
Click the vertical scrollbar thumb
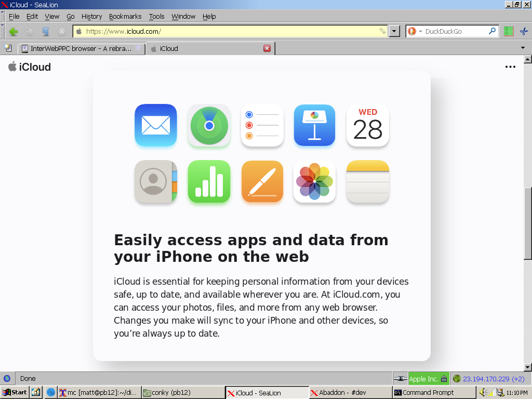[x=528, y=223]
